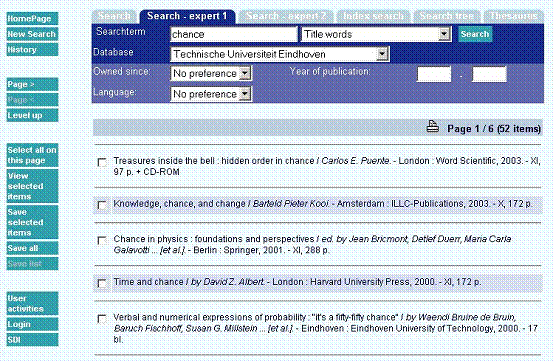The width and height of the screenshot is (554, 362).
Task: Open record Time and chance
Action: (x=297, y=282)
